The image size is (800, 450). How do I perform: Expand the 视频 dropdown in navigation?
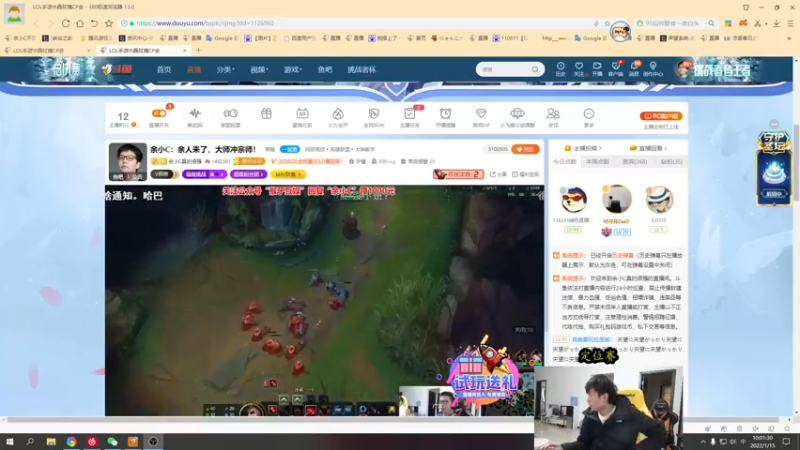[259, 69]
